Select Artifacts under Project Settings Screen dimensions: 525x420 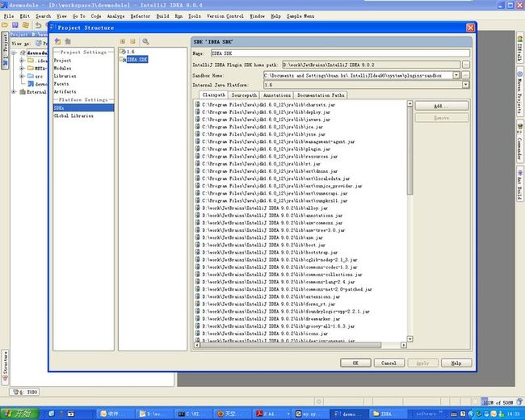pyautogui.click(x=65, y=91)
